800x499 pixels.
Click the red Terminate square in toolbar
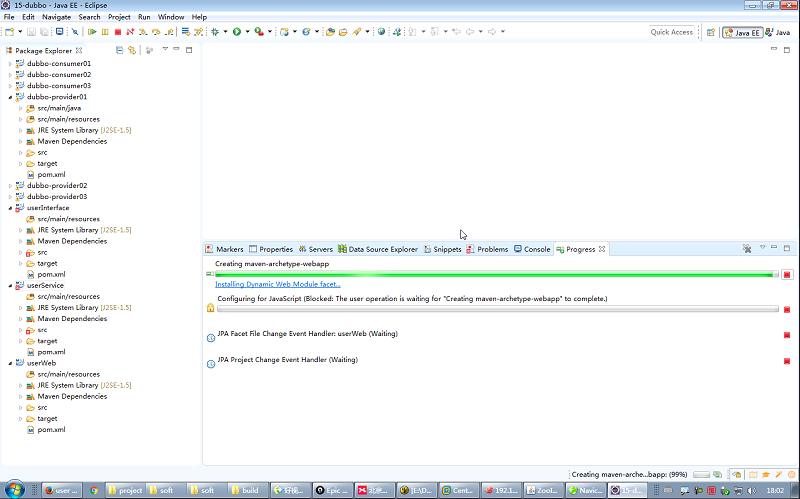(116, 32)
